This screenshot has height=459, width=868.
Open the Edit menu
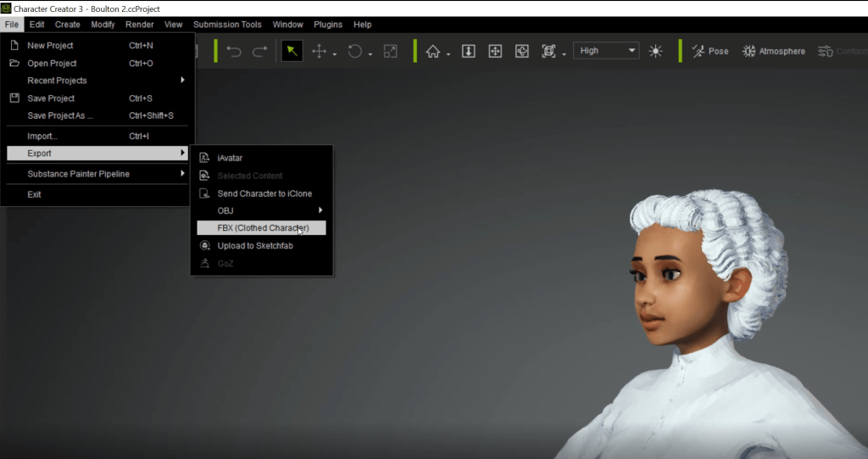pos(37,25)
